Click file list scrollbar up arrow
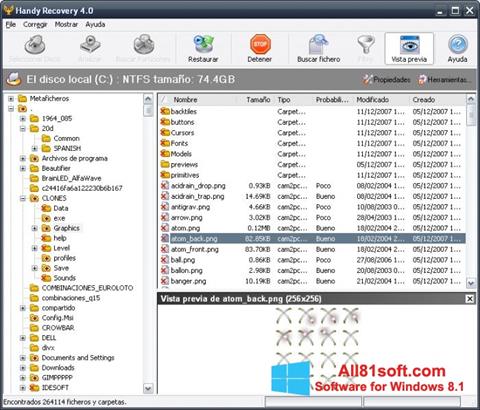480x410 pixels. [x=471, y=99]
